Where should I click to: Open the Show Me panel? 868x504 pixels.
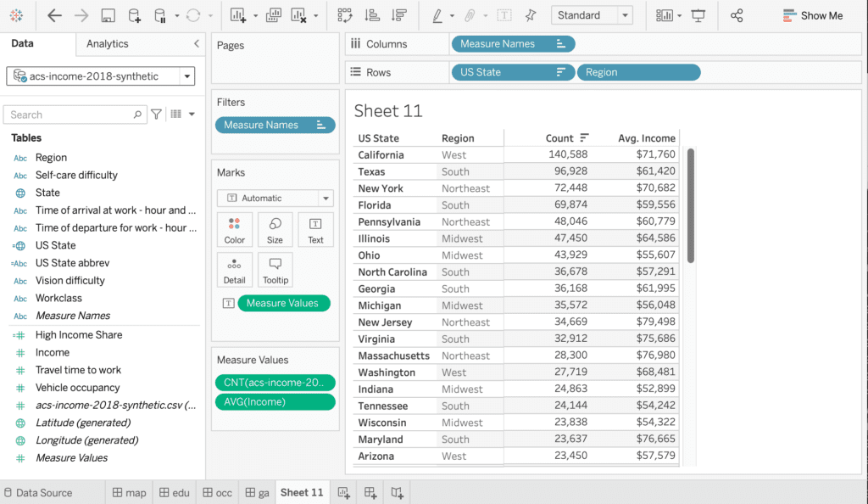click(813, 15)
